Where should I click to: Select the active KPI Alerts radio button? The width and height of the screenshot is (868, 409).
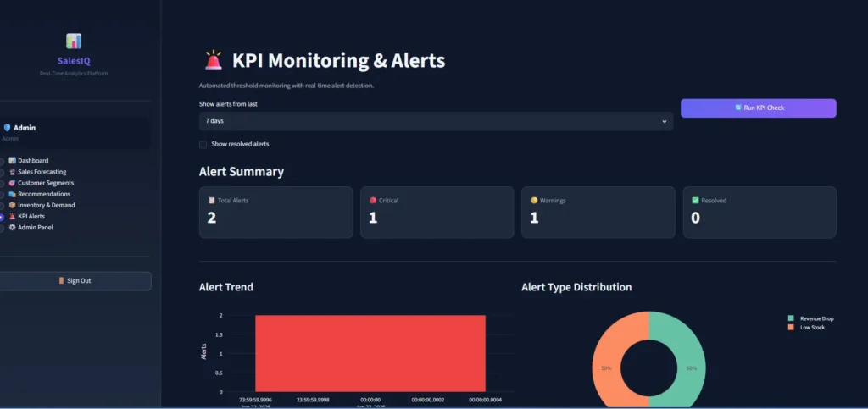pyautogui.click(x=2, y=218)
